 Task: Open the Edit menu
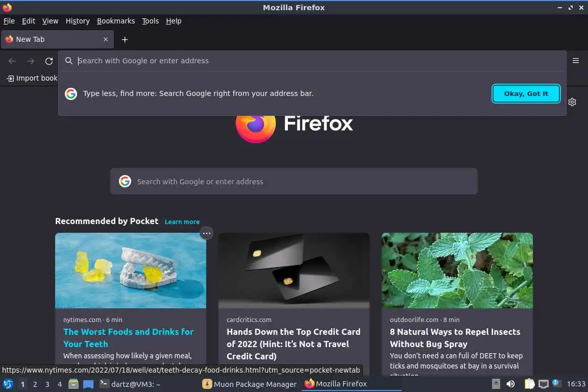29,21
